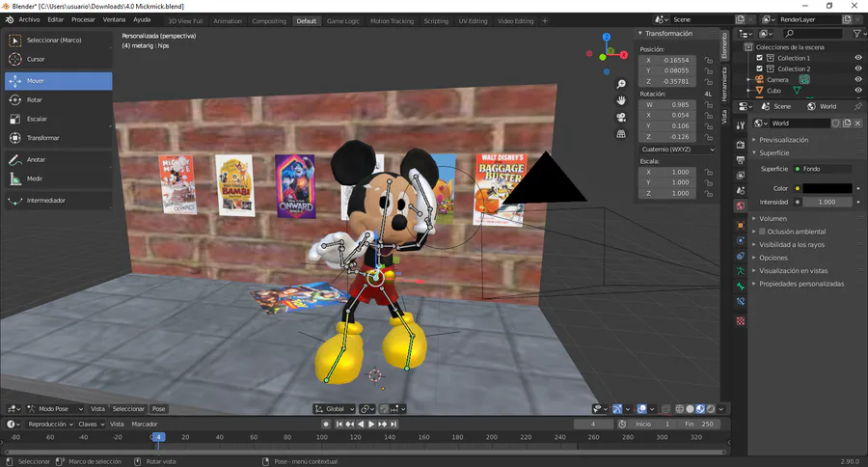Viewport: 868px width, 467px height.
Task: Click the hand pan-view icon
Action: click(x=621, y=100)
